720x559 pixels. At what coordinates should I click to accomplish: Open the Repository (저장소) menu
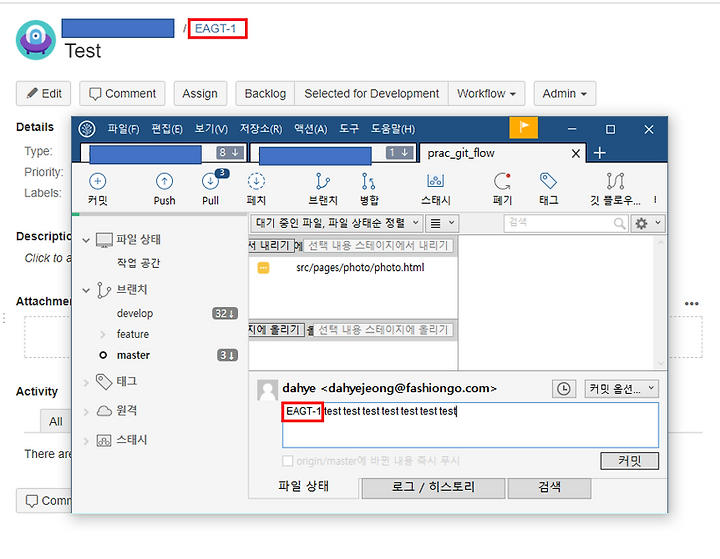[261, 129]
